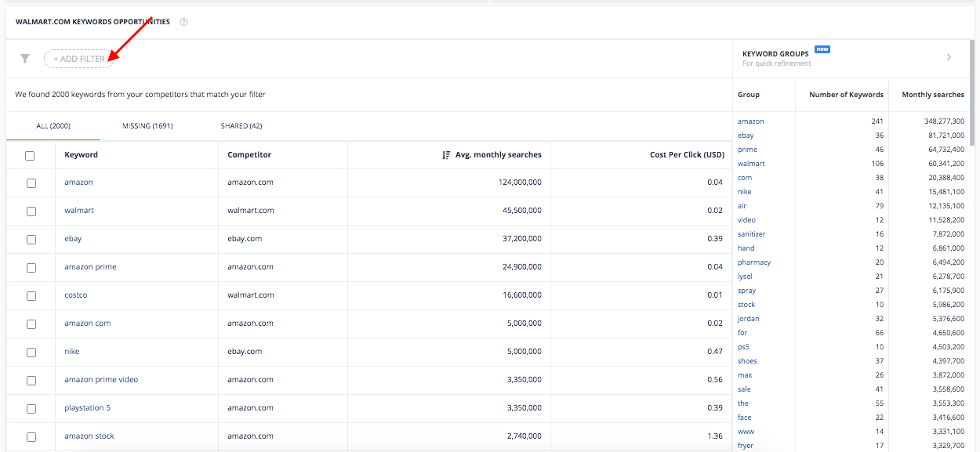Viewport: 980px width, 452px height.
Task: Tick the 'costco' row checkbox
Action: pyautogui.click(x=31, y=296)
